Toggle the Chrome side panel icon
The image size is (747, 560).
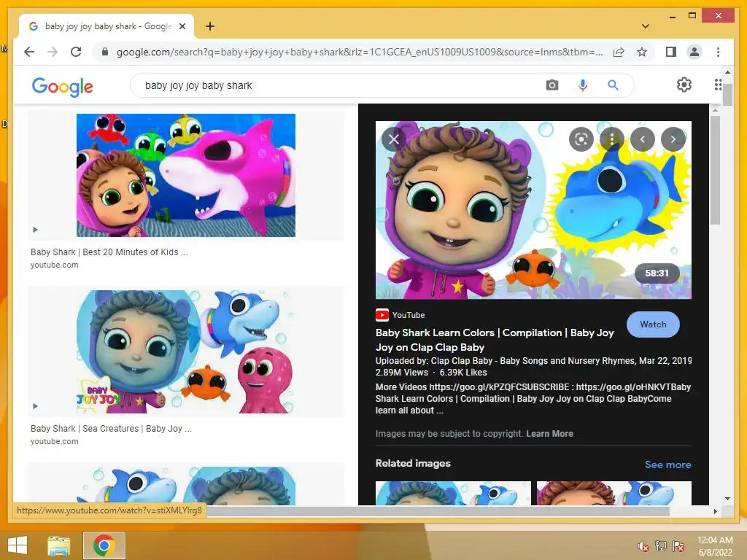click(x=671, y=52)
